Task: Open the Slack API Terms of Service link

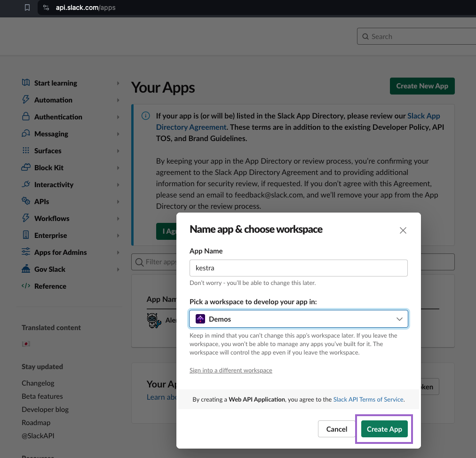Action: 368,399
